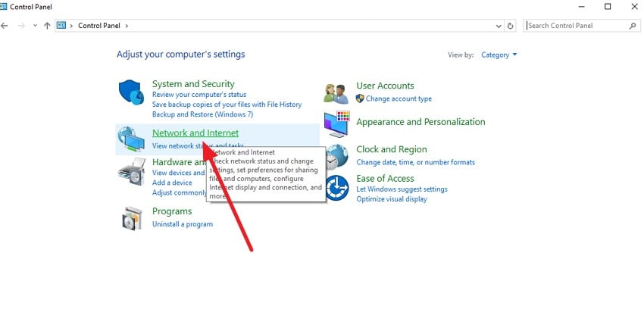Open Ease of Access category
The image size is (644, 331).
[x=385, y=178]
